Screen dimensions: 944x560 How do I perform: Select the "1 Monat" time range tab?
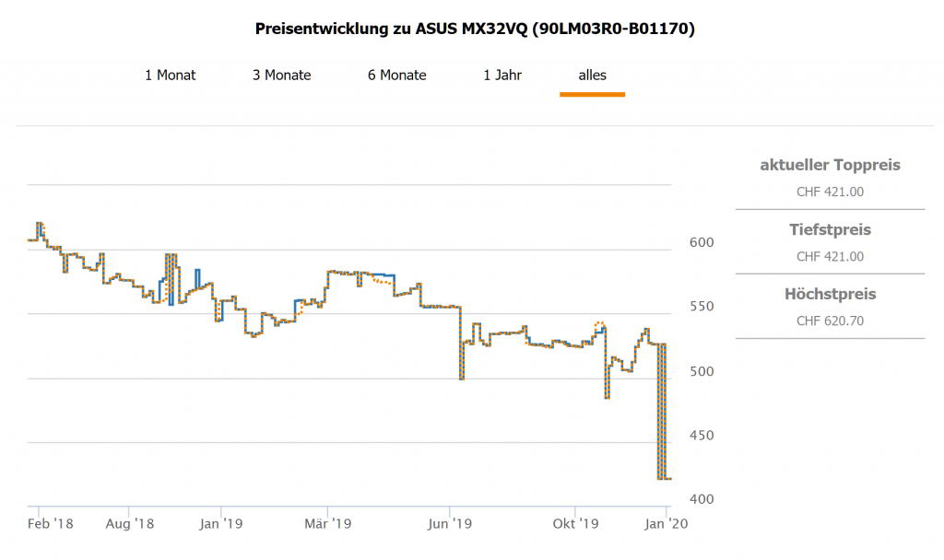[171, 76]
